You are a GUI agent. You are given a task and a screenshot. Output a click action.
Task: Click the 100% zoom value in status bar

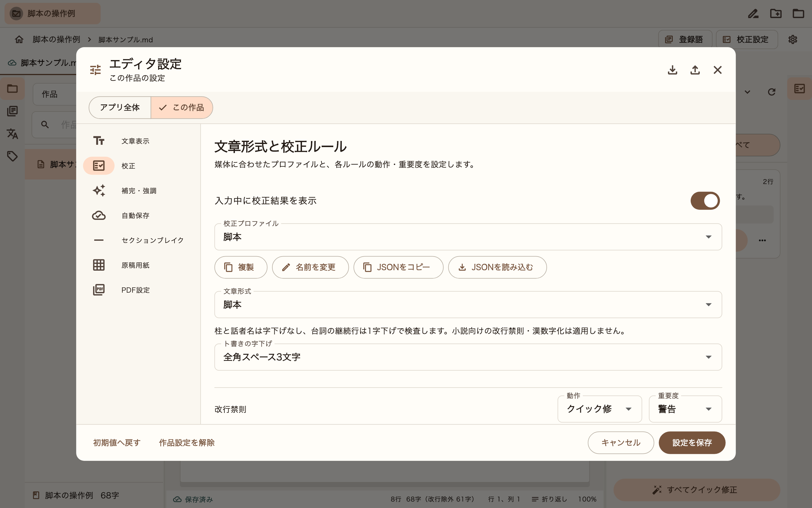point(587,499)
